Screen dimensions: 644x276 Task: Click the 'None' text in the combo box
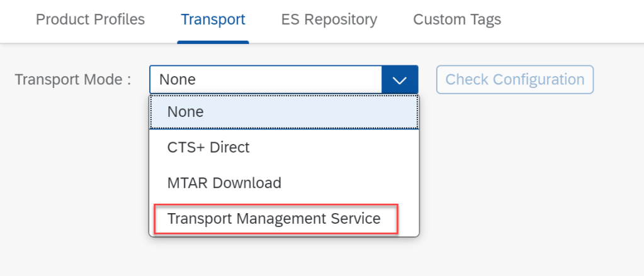[178, 80]
